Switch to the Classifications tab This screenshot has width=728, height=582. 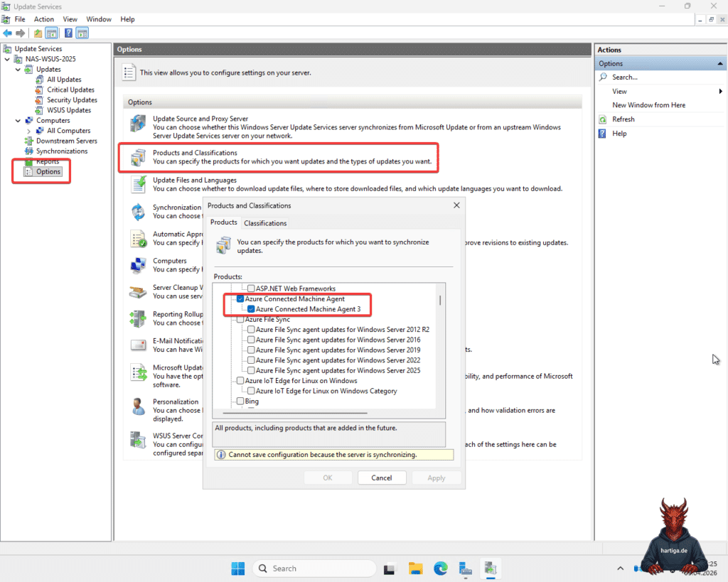[x=265, y=222]
